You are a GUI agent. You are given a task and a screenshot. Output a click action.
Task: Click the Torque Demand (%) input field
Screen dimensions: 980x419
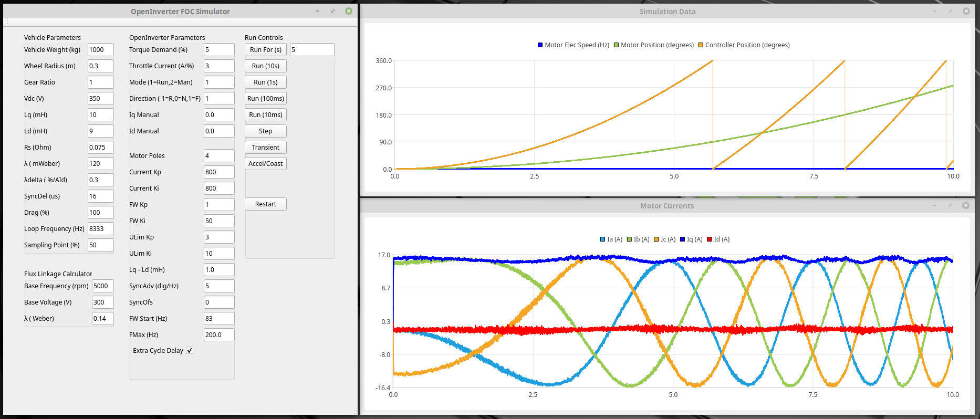click(x=218, y=49)
